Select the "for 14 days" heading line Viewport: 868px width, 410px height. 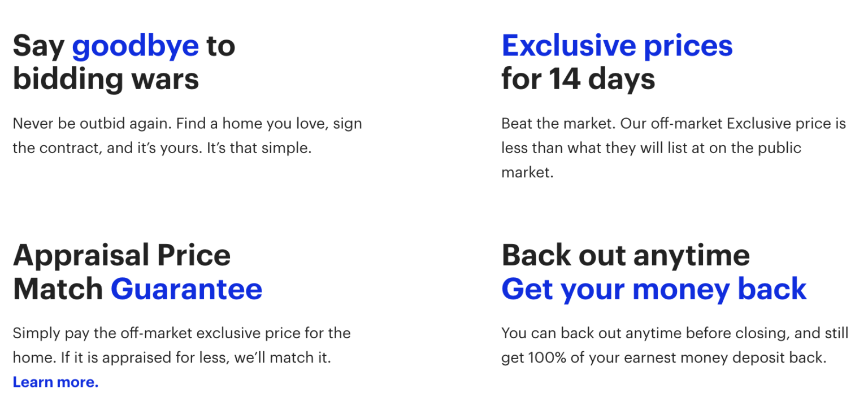578,78
